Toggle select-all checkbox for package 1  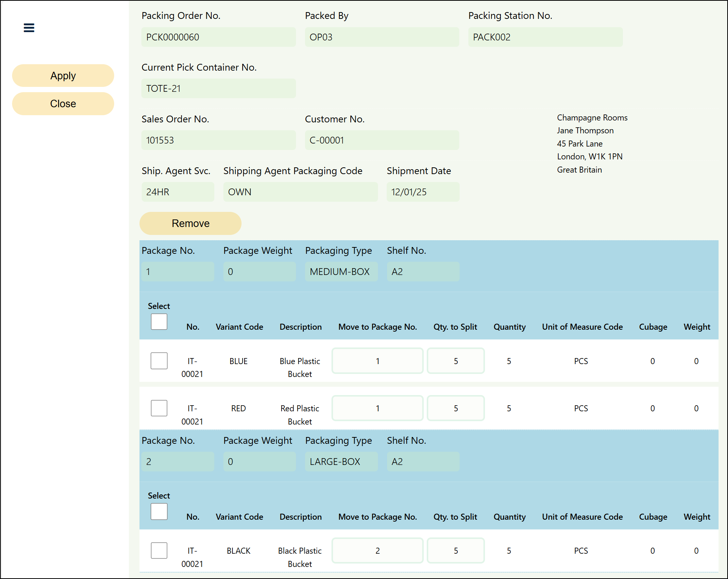click(159, 322)
